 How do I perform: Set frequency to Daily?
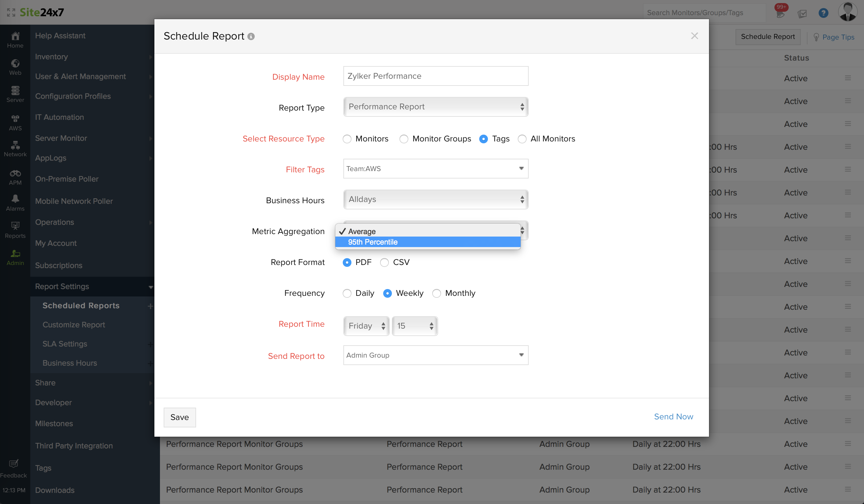coord(347,293)
